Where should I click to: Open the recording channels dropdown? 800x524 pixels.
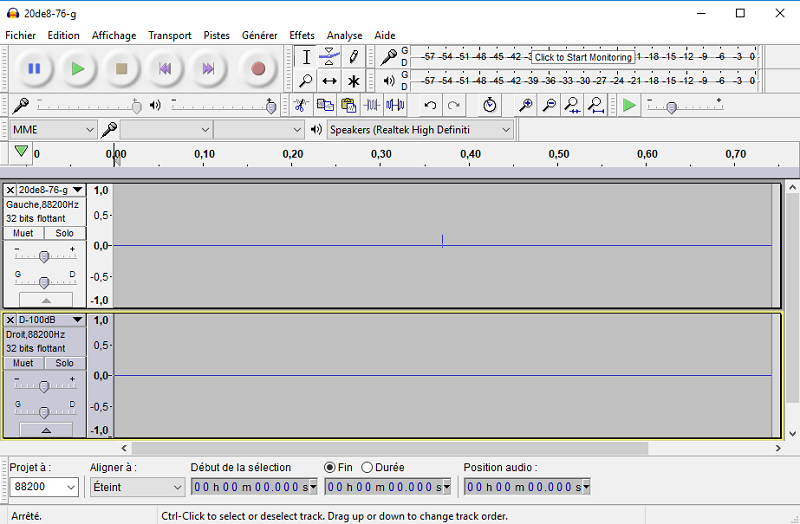click(259, 130)
